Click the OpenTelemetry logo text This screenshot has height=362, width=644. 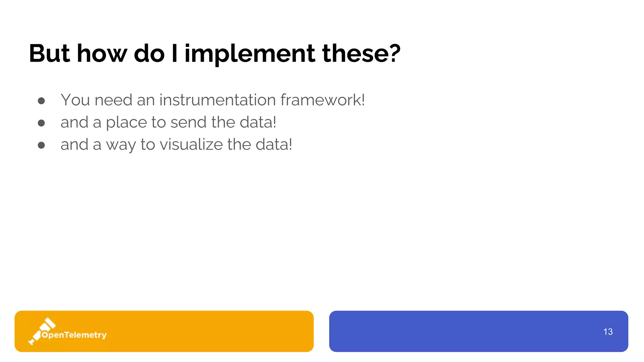click(74, 335)
